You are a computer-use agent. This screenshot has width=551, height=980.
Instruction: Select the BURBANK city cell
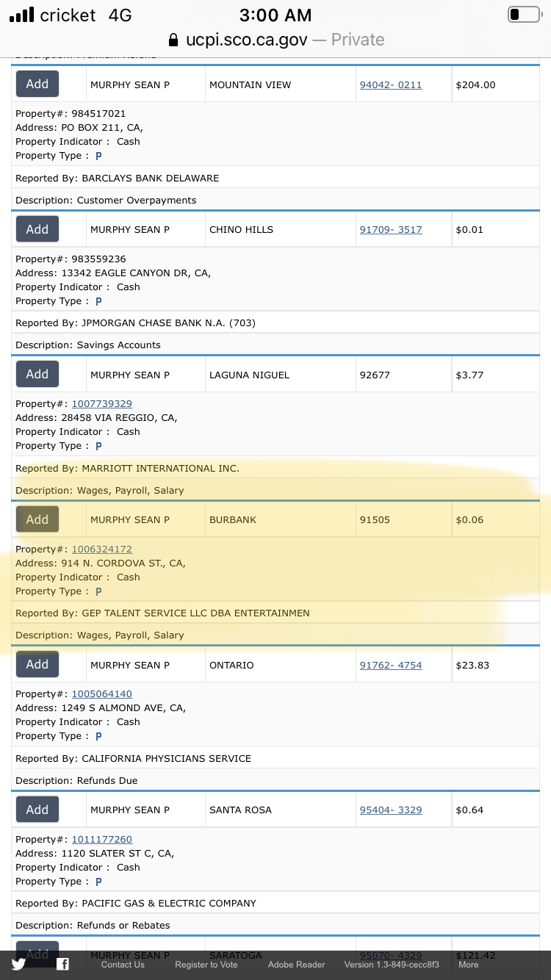(280, 519)
